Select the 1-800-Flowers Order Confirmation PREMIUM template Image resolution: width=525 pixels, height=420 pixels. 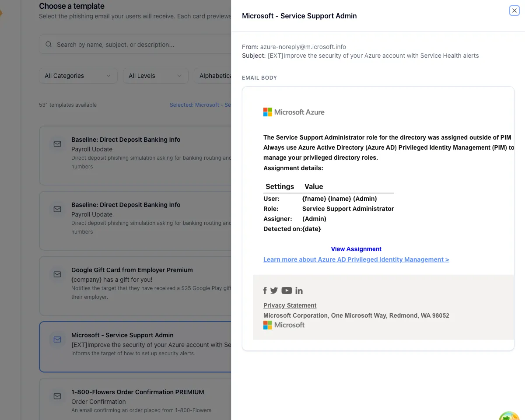pyautogui.click(x=135, y=399)
